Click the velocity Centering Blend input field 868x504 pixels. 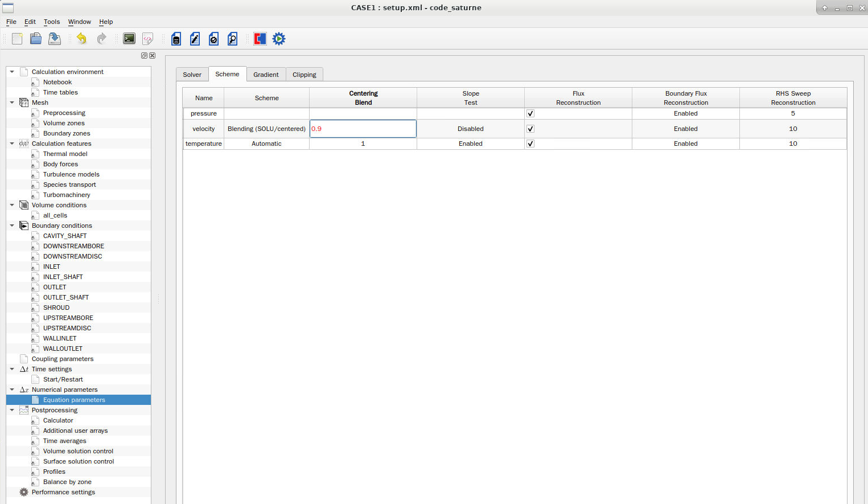coord(363,129)
